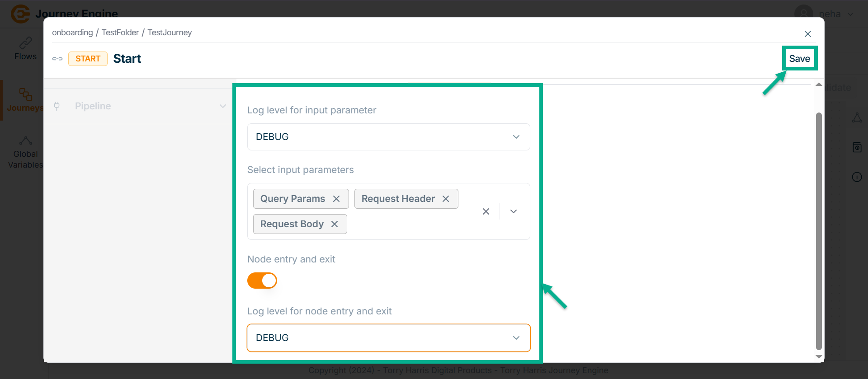Close the Start node dialog
Screen dimensions: 868x379
tap(808, 34)
